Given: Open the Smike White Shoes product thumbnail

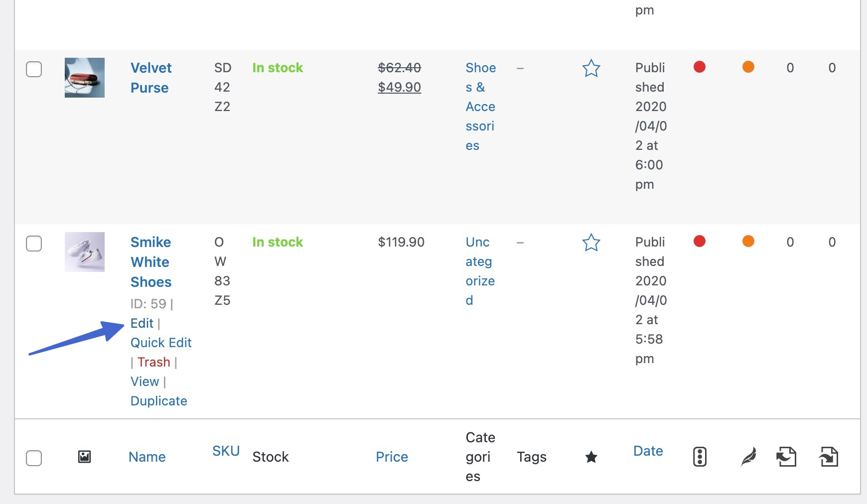Looking at the screenshot, I should click(85, 252).
